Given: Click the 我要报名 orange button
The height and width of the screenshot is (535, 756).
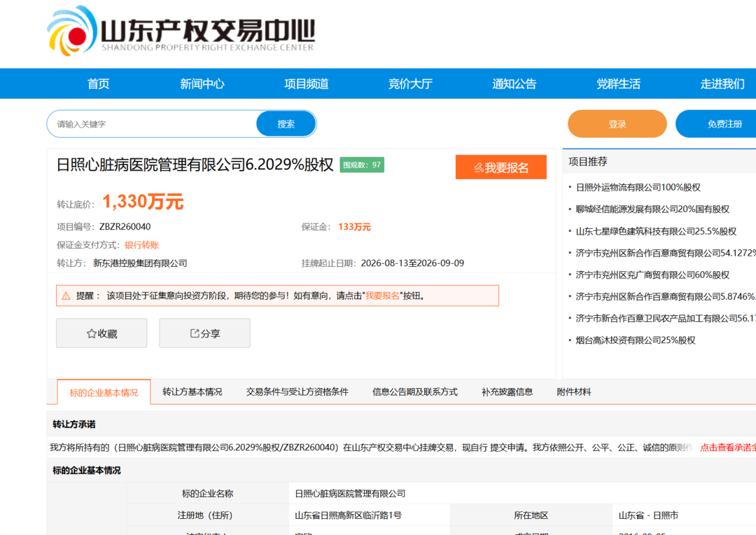Looking at the screenshot, I should tap(501, 167).
